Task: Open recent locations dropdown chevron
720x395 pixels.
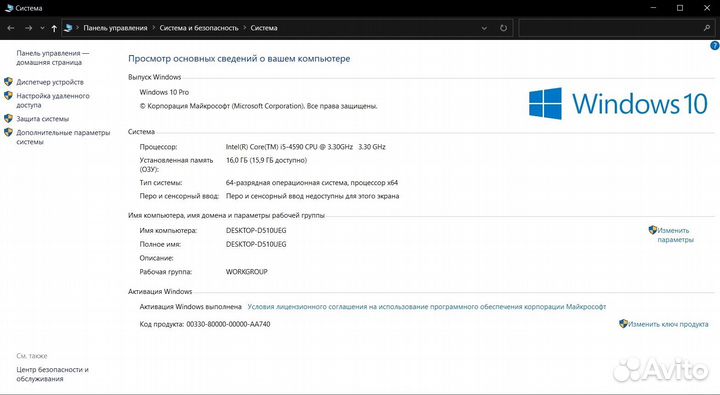Action: point(42,28)
